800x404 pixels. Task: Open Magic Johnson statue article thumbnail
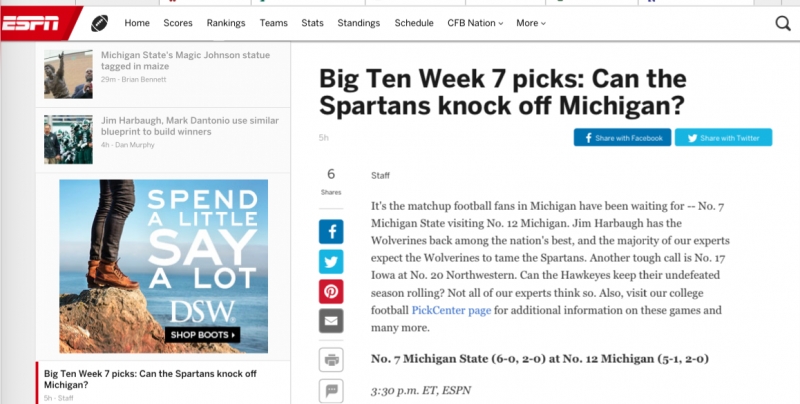click(68, 75)
